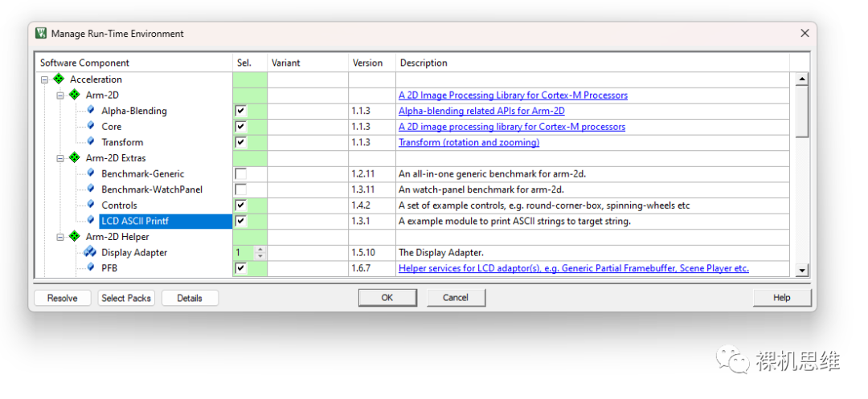Uncheck the Transform component checkbox
The width and height of the screenshot is (868, 399).
(241, 143)
